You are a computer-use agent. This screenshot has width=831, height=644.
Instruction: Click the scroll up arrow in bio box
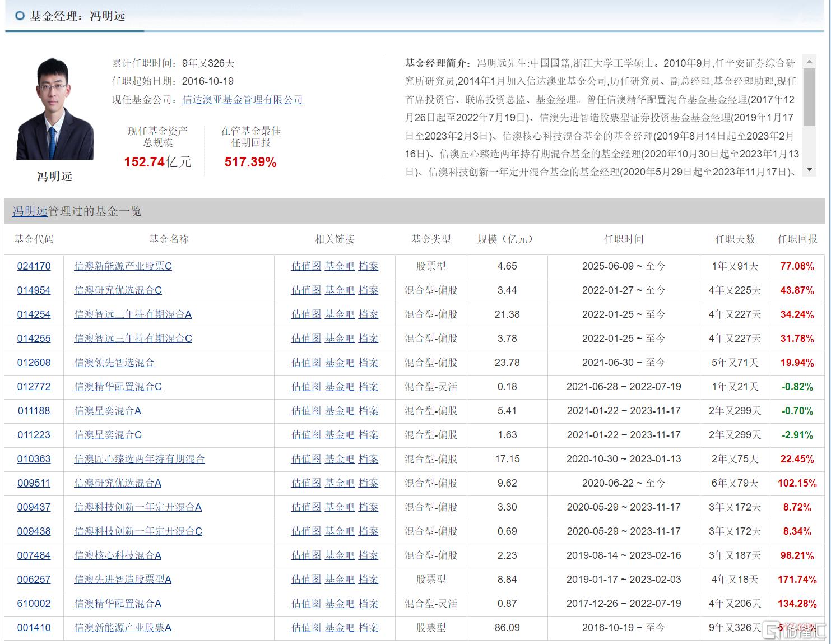click(x=809, y=62)
